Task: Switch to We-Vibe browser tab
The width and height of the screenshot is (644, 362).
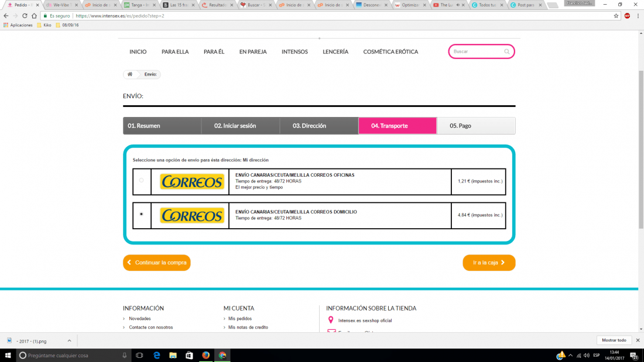Action: click(x=63, y=5)
